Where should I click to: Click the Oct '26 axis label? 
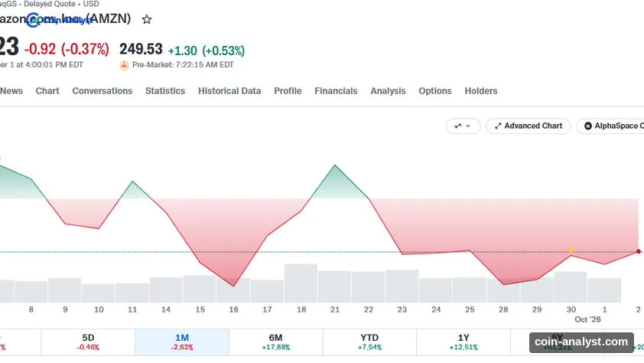point(587,319)
